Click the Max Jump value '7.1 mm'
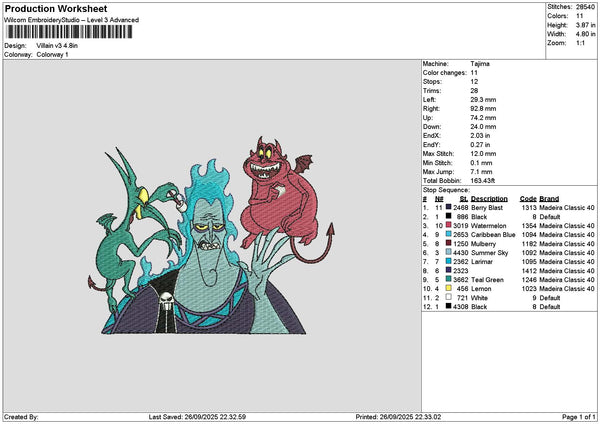600x424 pixels. tap(481, 172)
